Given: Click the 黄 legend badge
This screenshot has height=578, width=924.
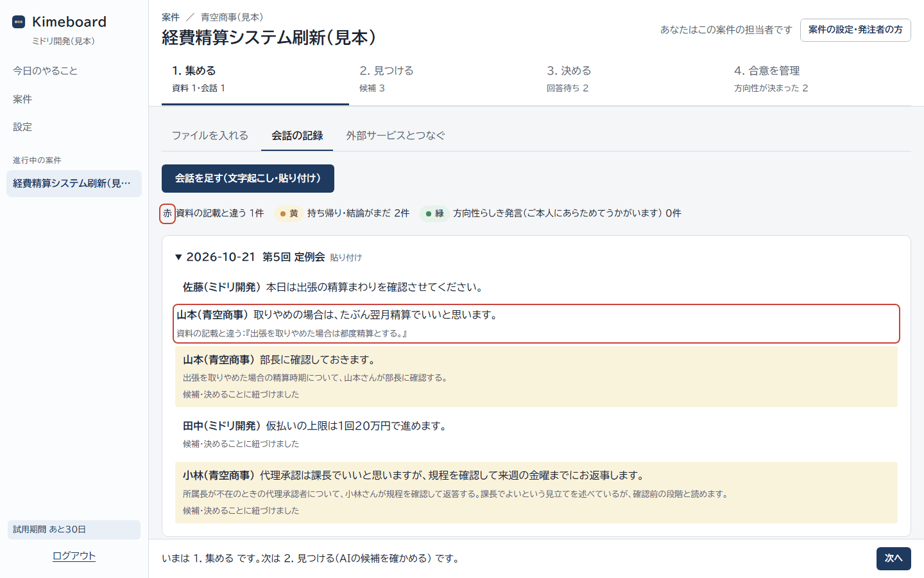Looking at the screenshot, I should [289, 213].
